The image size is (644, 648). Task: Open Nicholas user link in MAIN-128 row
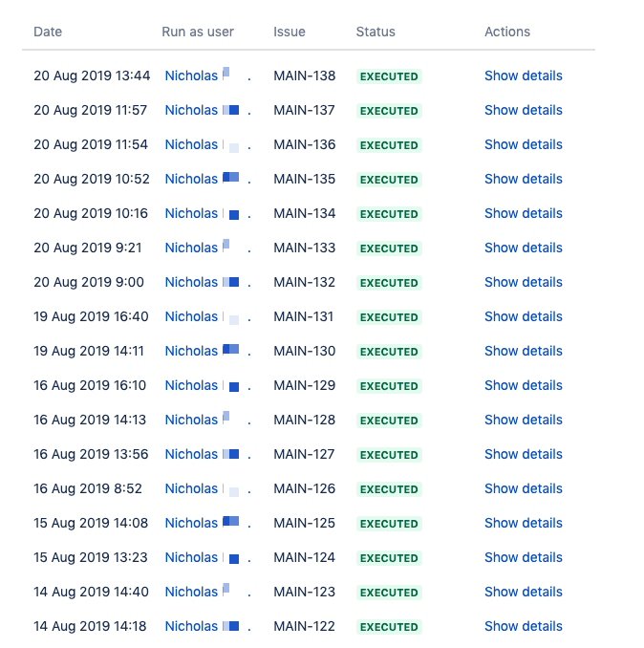click(207, 420)
